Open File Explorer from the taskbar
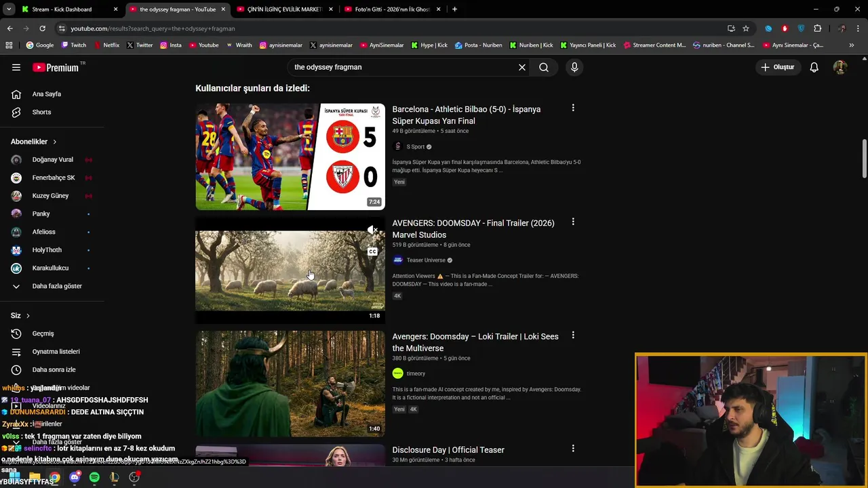 [35, 477]
